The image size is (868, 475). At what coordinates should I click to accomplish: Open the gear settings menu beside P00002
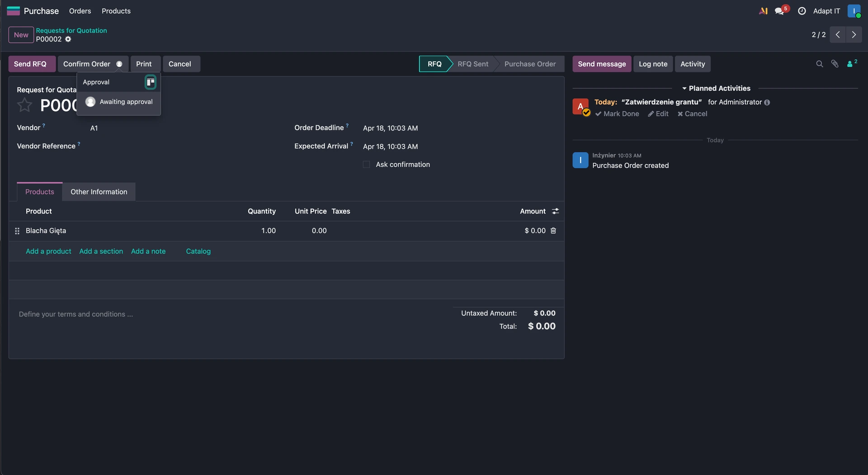coord(68,39)
